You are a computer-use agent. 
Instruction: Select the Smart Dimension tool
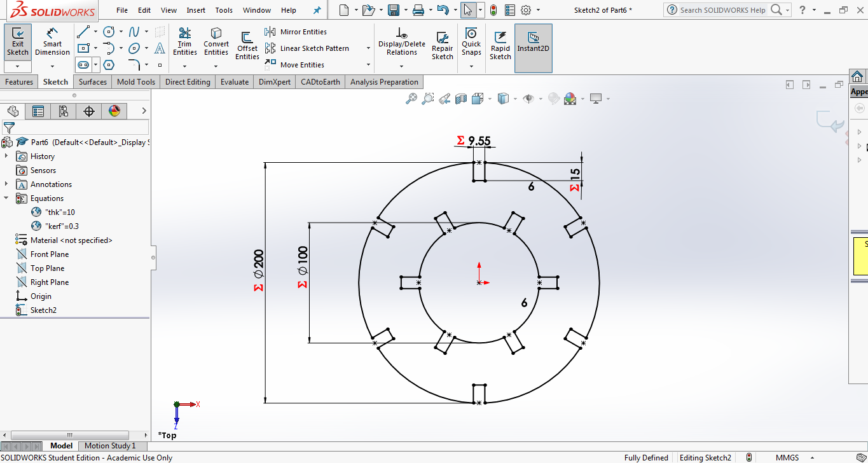click(52, 42)
